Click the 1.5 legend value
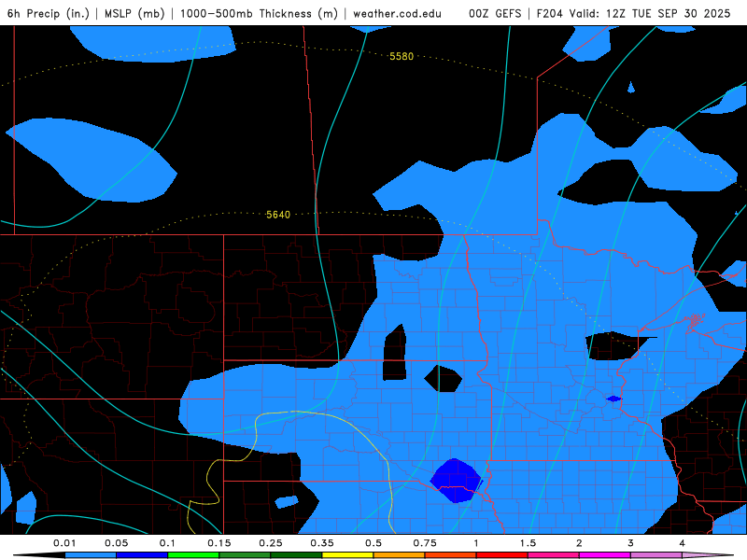Image resolution: width=747 pixels, height=560 pixels. click(528, 543)
